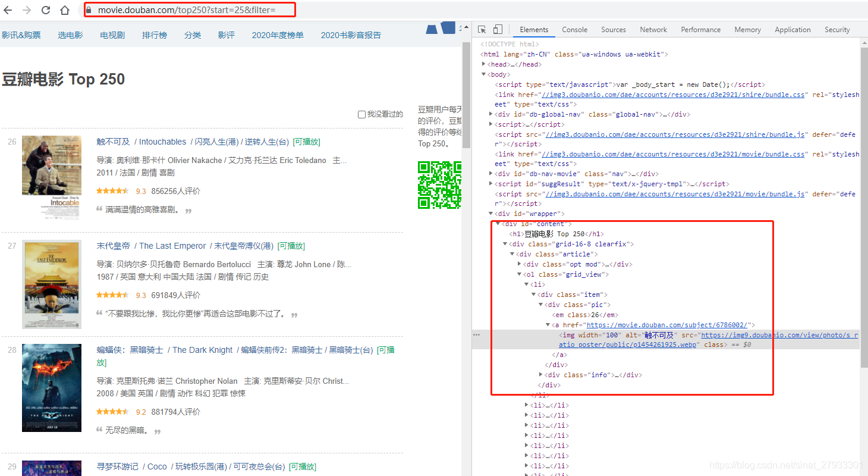This screenshot has height=476, width=868.
Task: Open the Performance tab
Action: pos(701,30)
